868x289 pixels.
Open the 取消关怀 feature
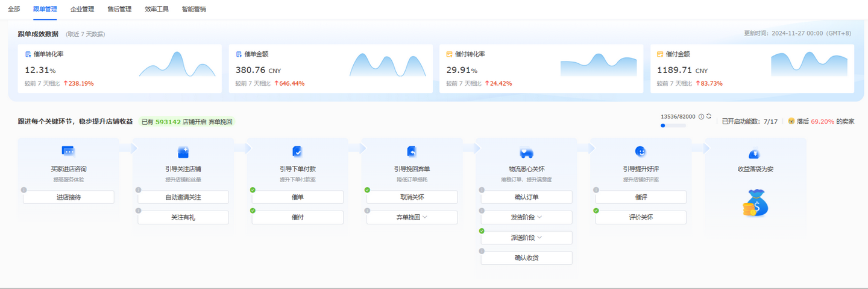[x=412, y=197]
